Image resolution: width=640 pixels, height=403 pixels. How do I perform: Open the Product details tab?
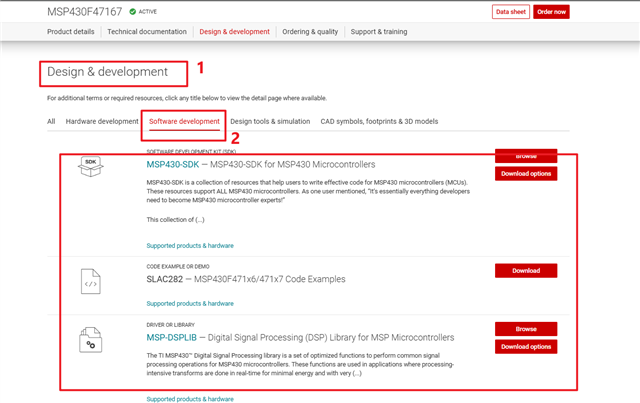tap(71, 31)
